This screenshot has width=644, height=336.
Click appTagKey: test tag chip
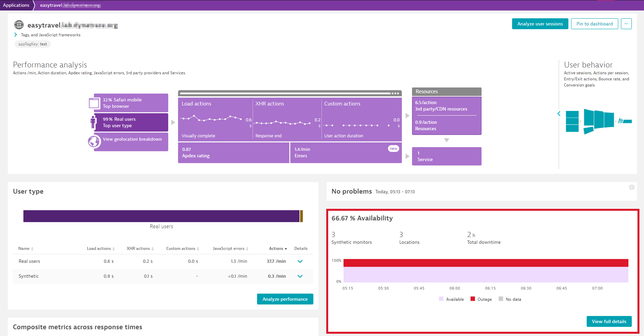(33, 44)
